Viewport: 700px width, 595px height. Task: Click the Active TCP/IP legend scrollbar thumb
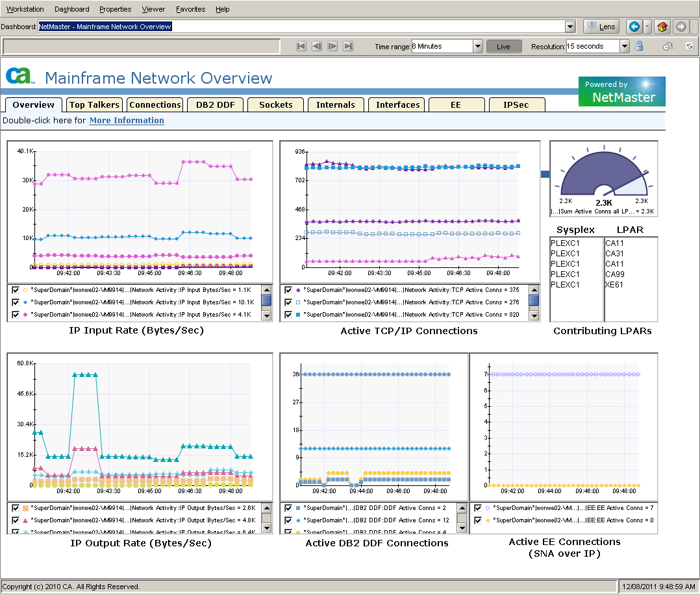pos(534,300)
